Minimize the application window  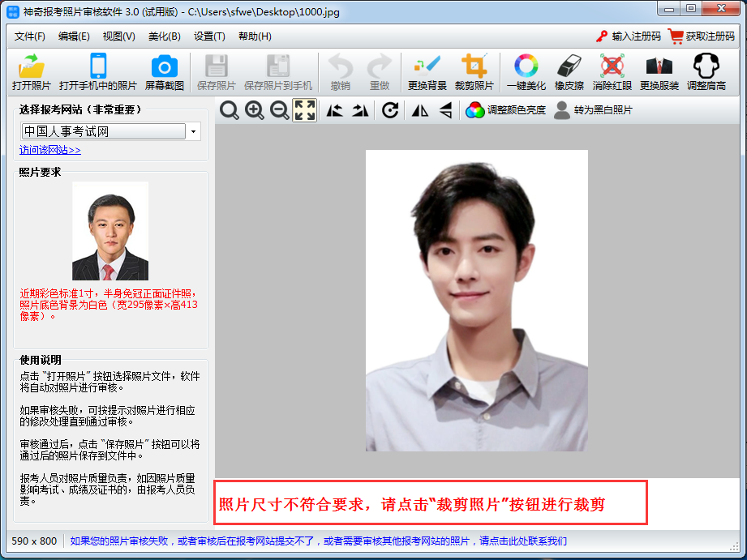(x=669, y=9)
